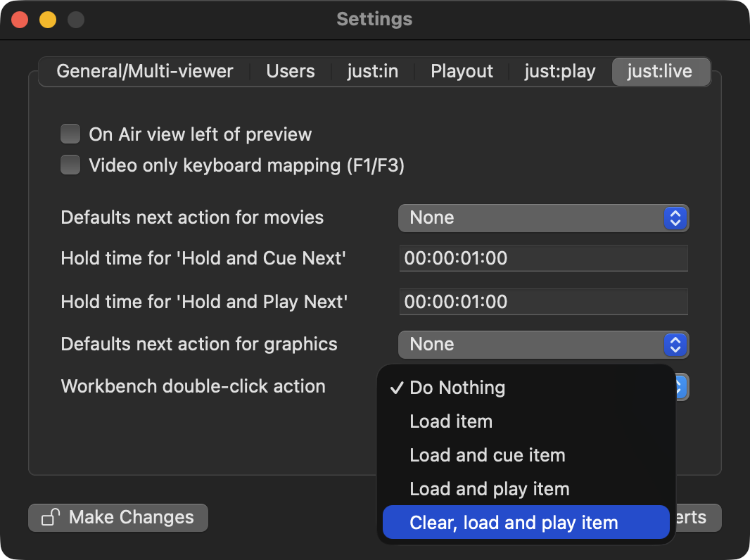Toggle Video only keyboard mapping checkbox
This screenshot has height=560, width=750.
click(70, 165)
